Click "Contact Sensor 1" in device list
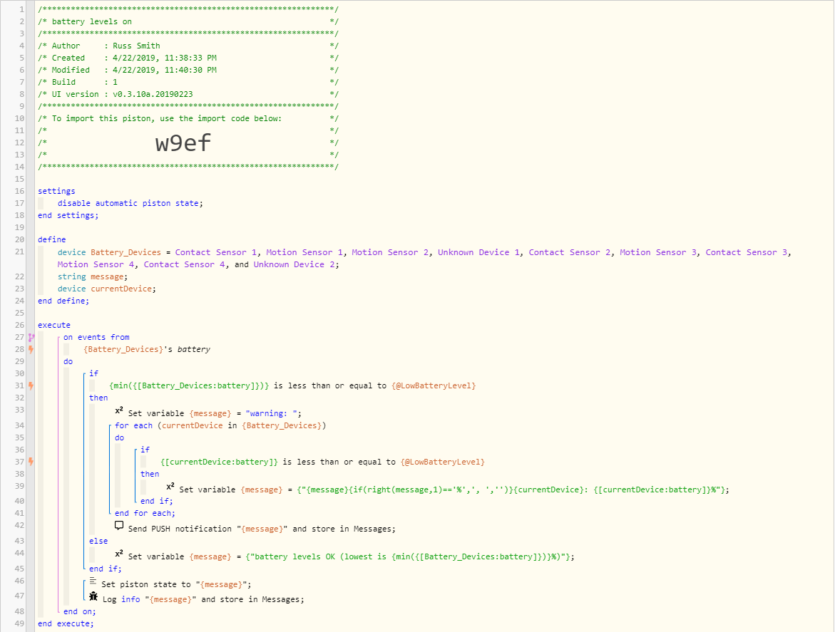Image resolution: width=840 pixels, height=632 pixels. tap(216, 252)
